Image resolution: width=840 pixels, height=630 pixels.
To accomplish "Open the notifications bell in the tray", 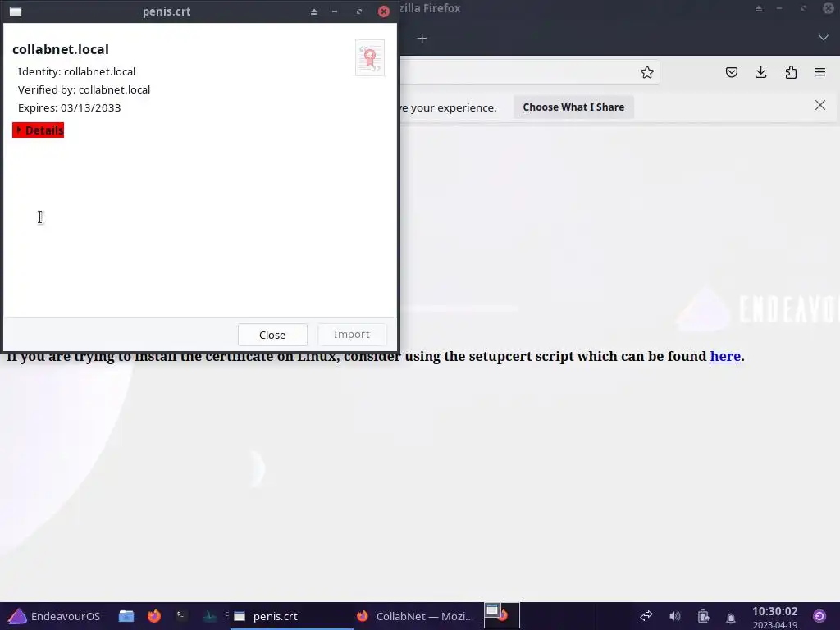I will tap(731, 618).
